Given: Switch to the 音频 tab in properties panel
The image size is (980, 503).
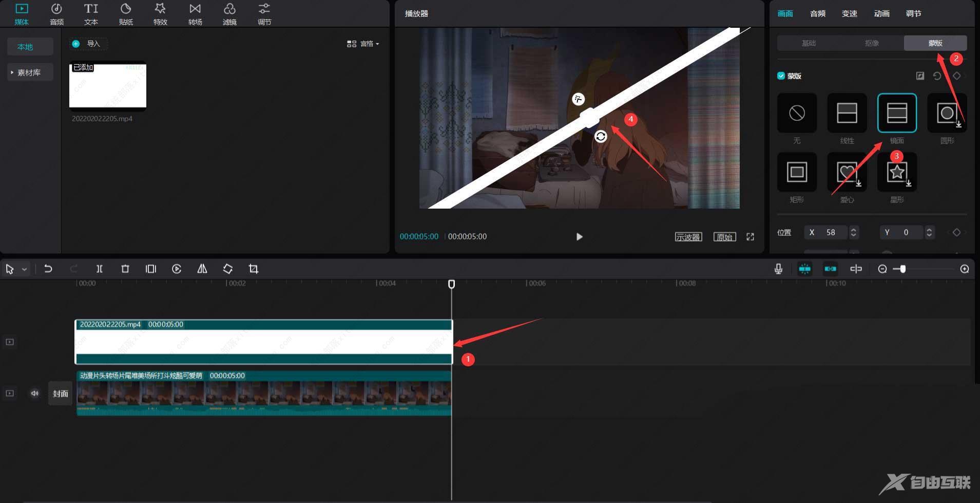Looking at the screenshot, I should (x=817, y=14).
